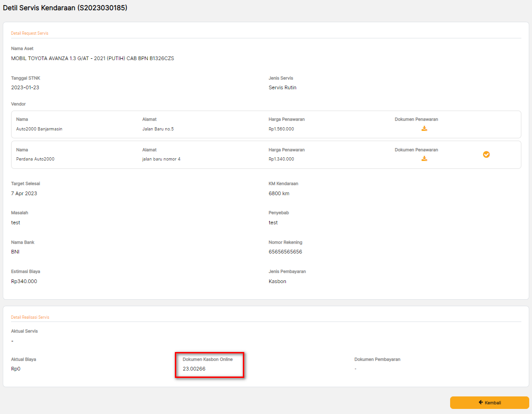This screenshot has width=532, height=414.
Task: Click the account number 65656565656
Action: 285,252
